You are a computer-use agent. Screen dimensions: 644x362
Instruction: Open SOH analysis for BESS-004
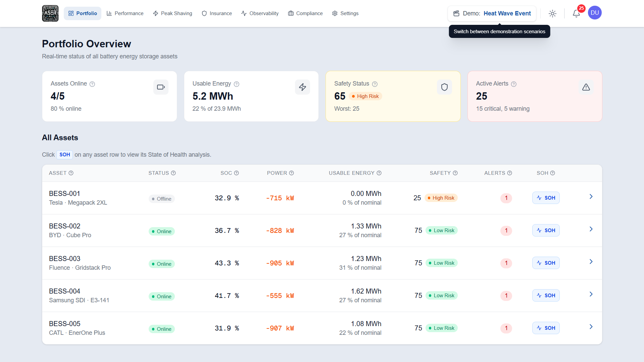tap(546, 296)
